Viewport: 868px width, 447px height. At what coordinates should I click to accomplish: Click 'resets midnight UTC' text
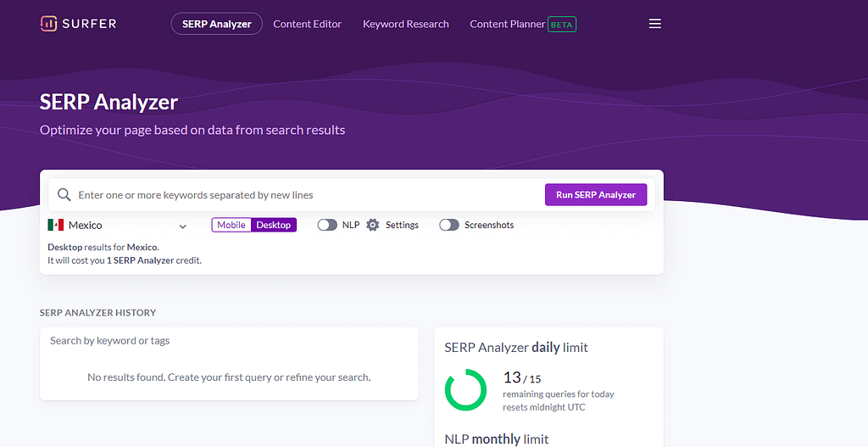[543, 407]
